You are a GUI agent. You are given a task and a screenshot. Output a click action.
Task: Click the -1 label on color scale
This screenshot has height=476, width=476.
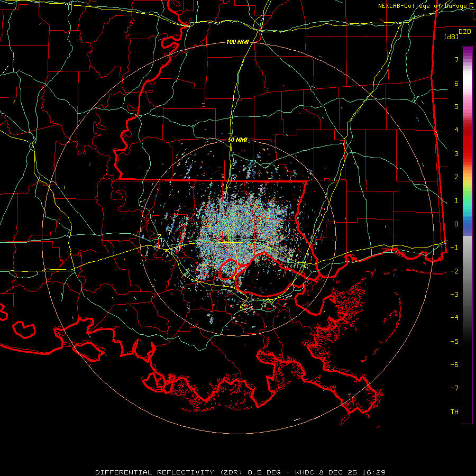click(x=454, y=248)
